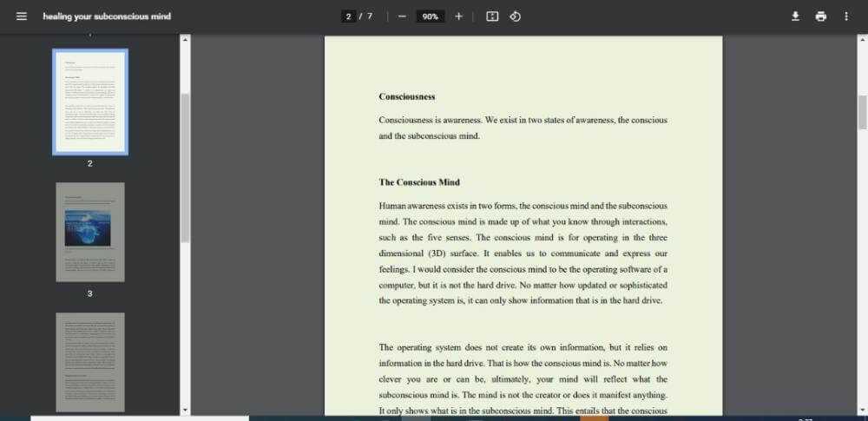Zoom out using the minus icon
This screenshot has width=868, height=421.
point(402,16)
